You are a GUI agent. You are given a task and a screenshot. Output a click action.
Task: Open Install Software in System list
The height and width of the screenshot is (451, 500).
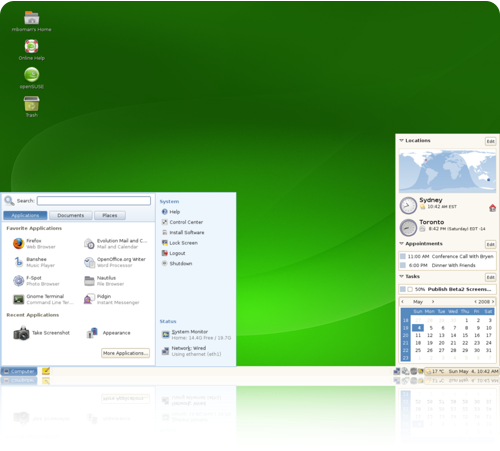[x=183, y=232]
